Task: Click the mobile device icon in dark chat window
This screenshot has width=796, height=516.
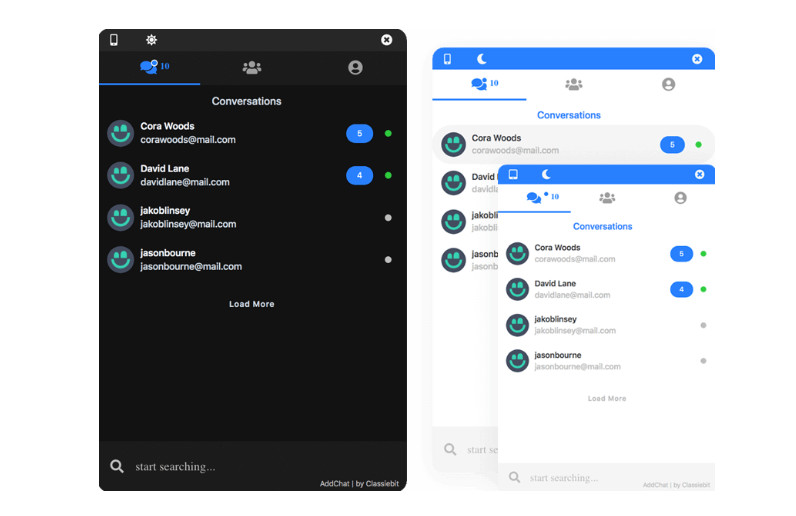Action: (114, 40)
